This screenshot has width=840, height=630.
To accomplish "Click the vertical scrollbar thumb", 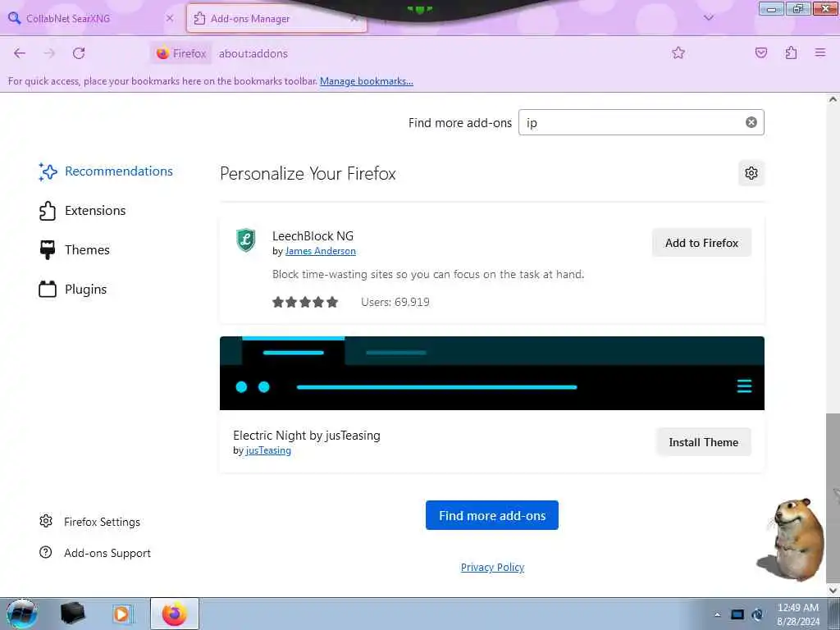I will [x=833, y=497].
